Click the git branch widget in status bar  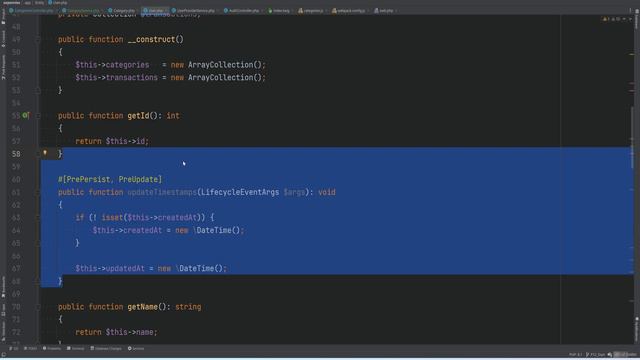pos(596,355)
